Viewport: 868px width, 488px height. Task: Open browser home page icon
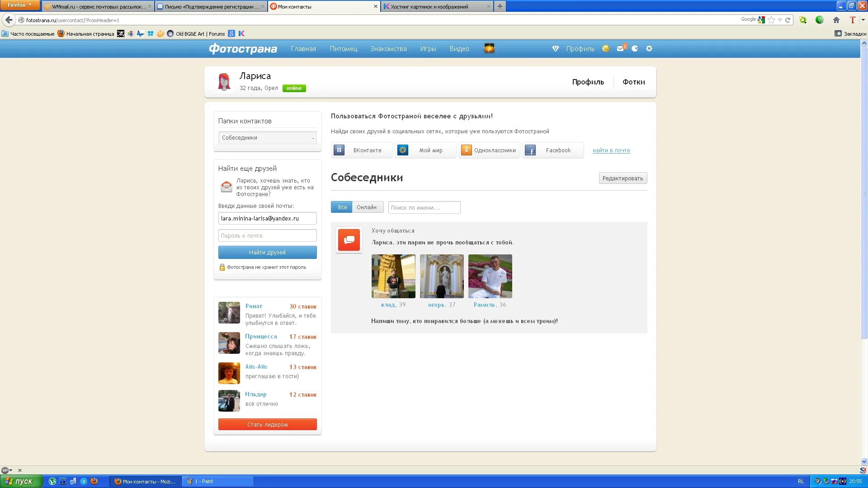coord(836,20)
